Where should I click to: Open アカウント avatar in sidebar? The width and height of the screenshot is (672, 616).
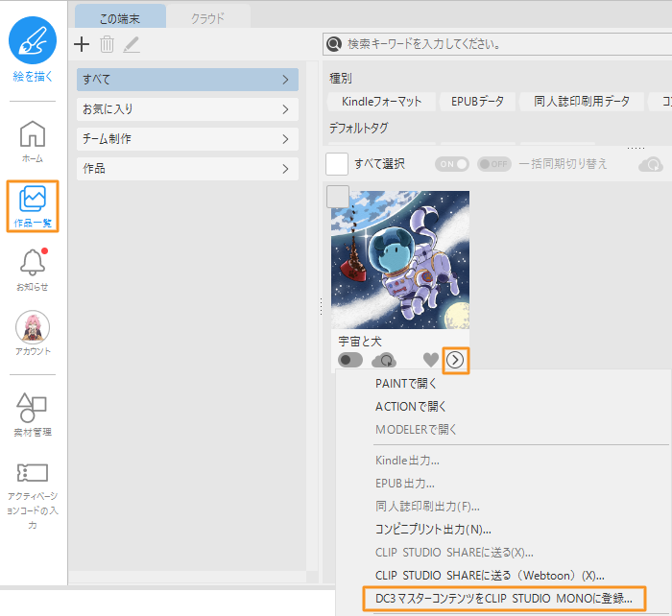[x=33, y=333]
